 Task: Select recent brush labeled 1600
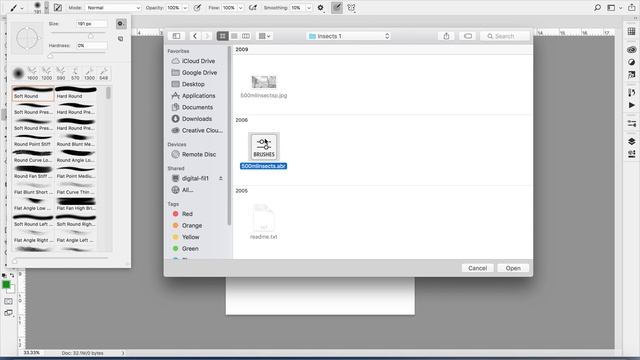coord(33,74)
